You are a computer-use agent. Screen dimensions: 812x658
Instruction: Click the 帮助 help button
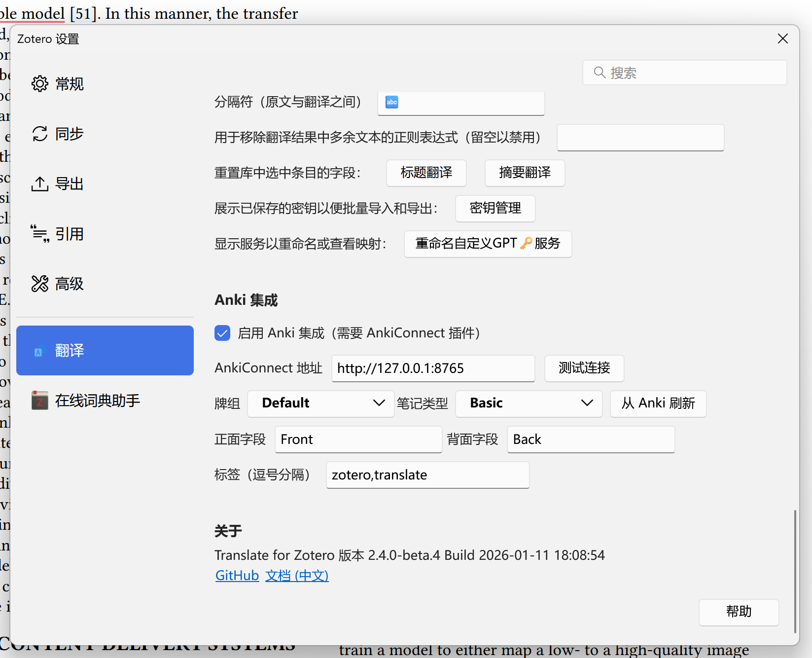pyautogui.click(x=739, y=612)
